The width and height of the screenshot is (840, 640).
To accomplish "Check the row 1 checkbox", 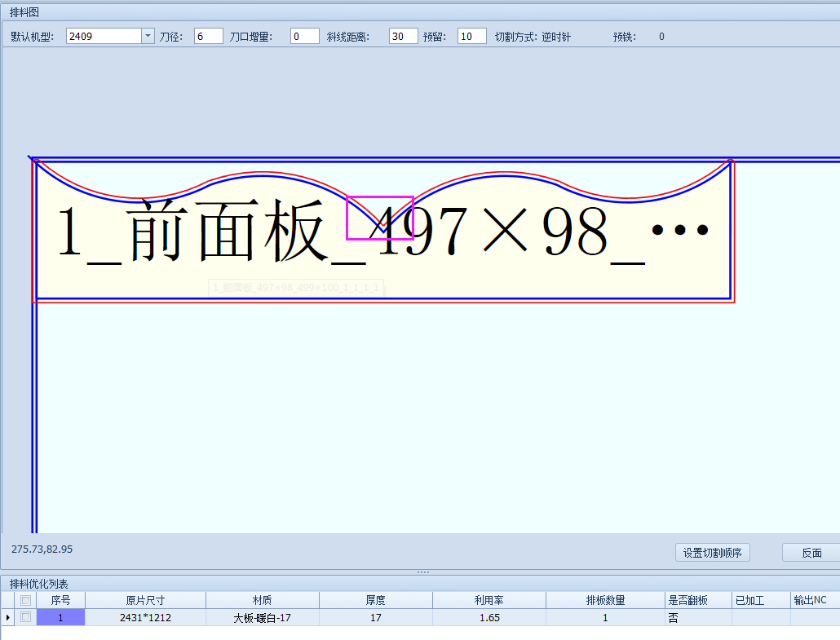I will pos(26,617).
